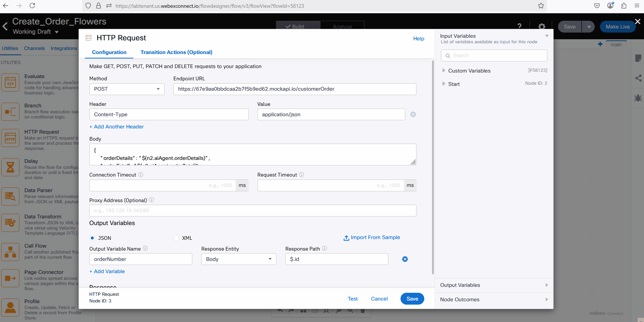Select the JSON radio button
Screen dimensions: 644x322
(x=92, y=238)
